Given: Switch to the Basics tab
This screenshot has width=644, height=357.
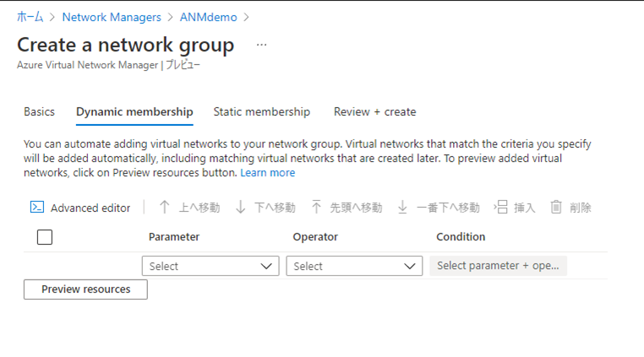Looking at the screenshot, I should point(39,111).
